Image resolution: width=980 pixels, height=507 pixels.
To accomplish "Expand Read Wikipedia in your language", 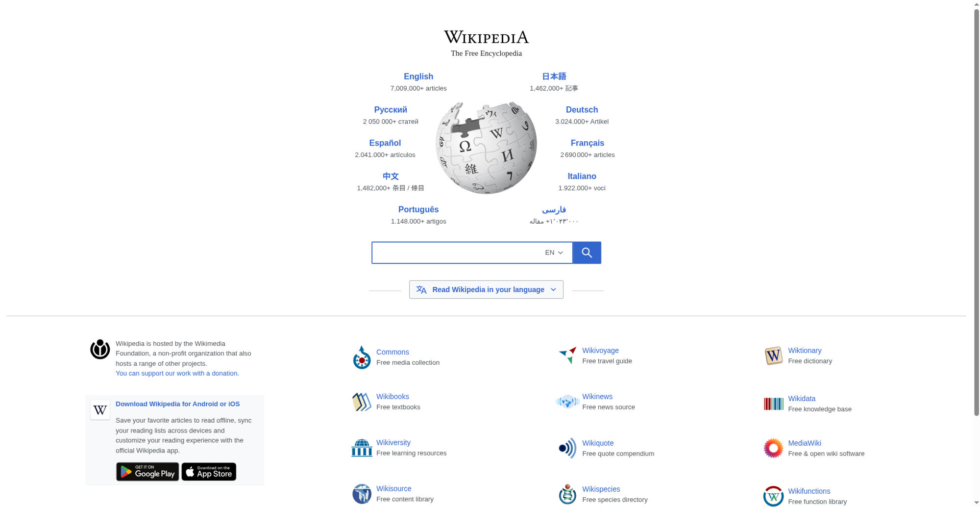I will 486,290.
